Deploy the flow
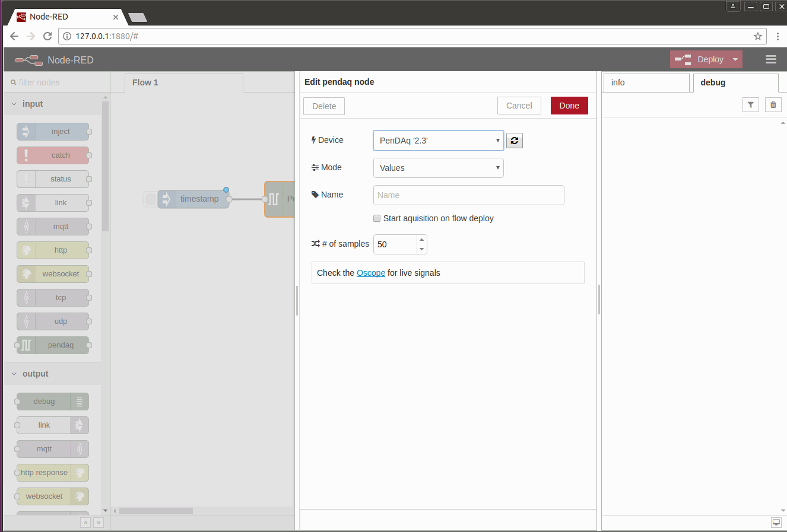Image resolution: width=787 pixels, height=532 pixels. coord(700,59)
